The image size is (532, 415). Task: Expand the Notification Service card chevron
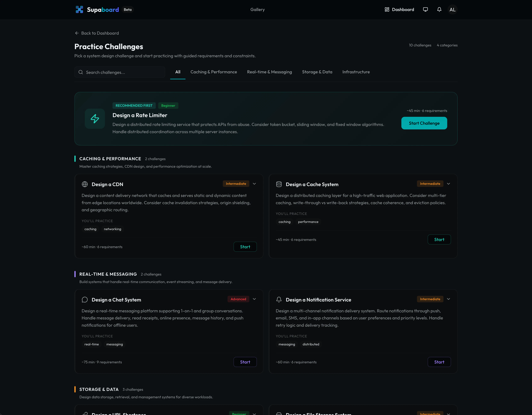click(x=448, y=299)
